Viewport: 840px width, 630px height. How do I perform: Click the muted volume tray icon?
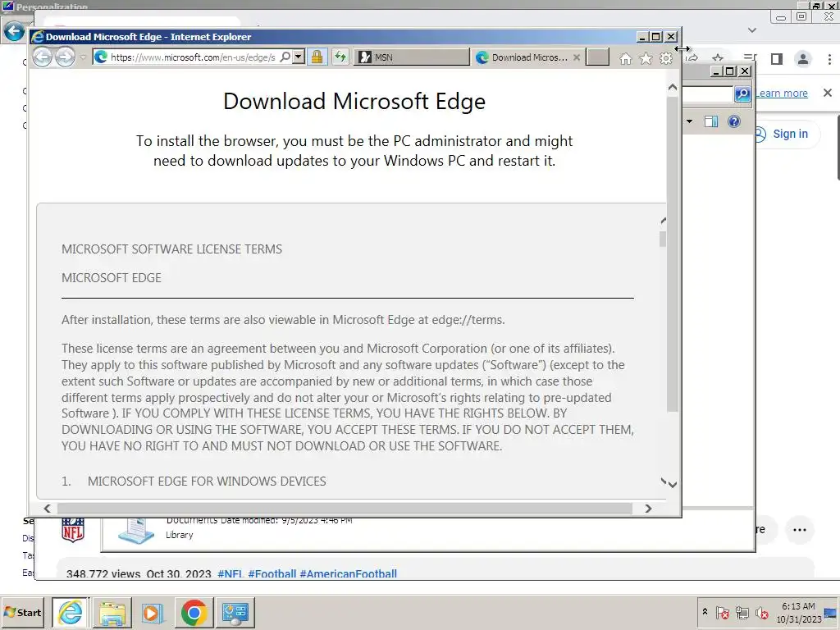coord(761,612)
